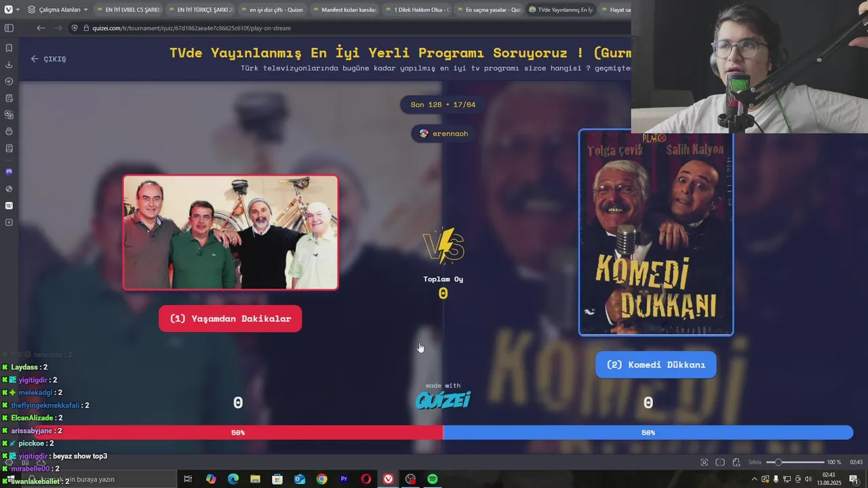This screenshot has width=868, height=488.
Task: Open the page actions icon in status bar
Action: click(736, 462)
